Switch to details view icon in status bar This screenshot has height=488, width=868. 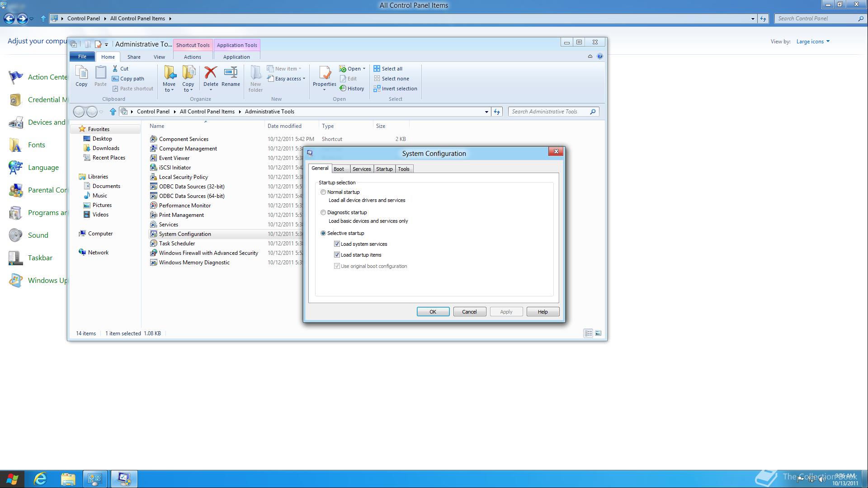[x=588, y=333]
